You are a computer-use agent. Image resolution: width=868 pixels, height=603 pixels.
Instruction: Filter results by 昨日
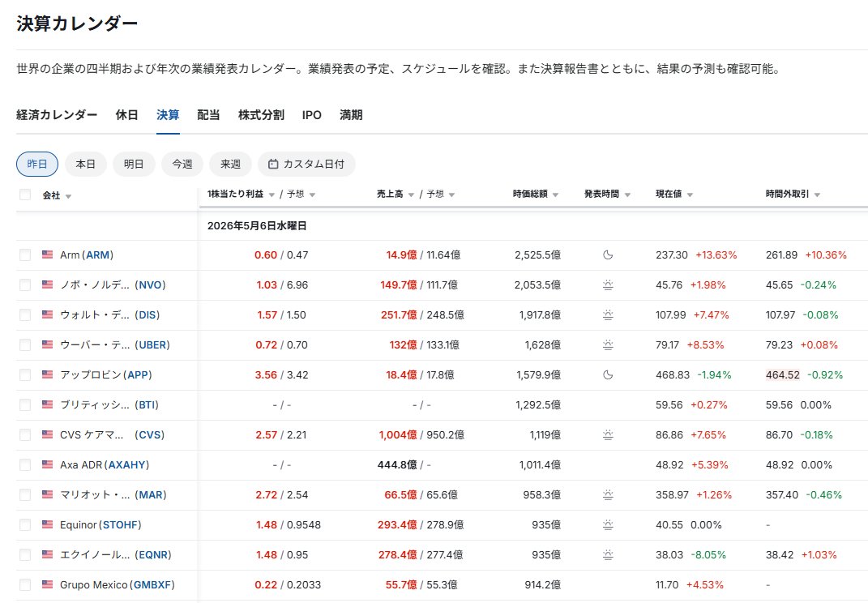pos(37,164)
